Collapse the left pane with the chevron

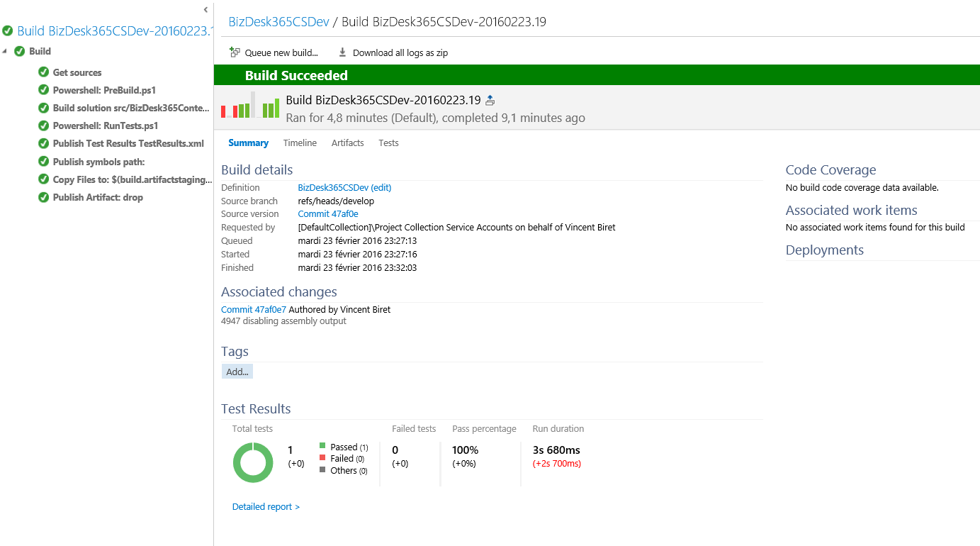tap(205, 10)
